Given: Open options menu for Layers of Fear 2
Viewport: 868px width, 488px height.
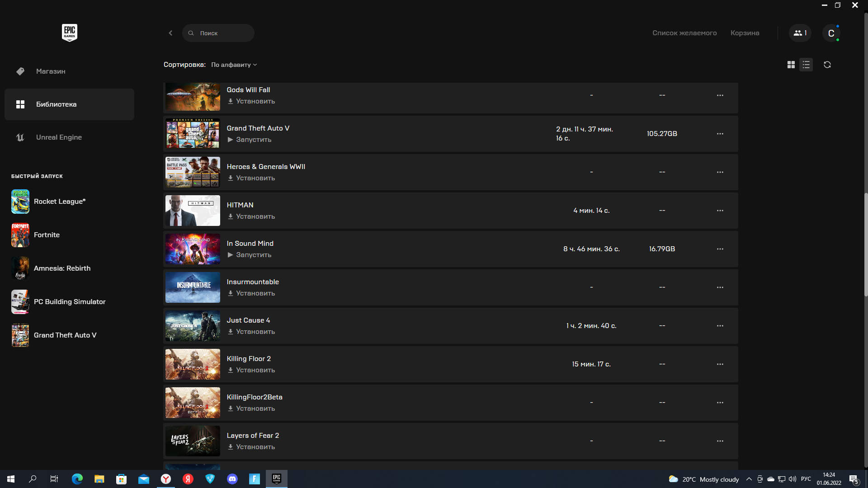Looking at the screenshot, I should [720, 441].
